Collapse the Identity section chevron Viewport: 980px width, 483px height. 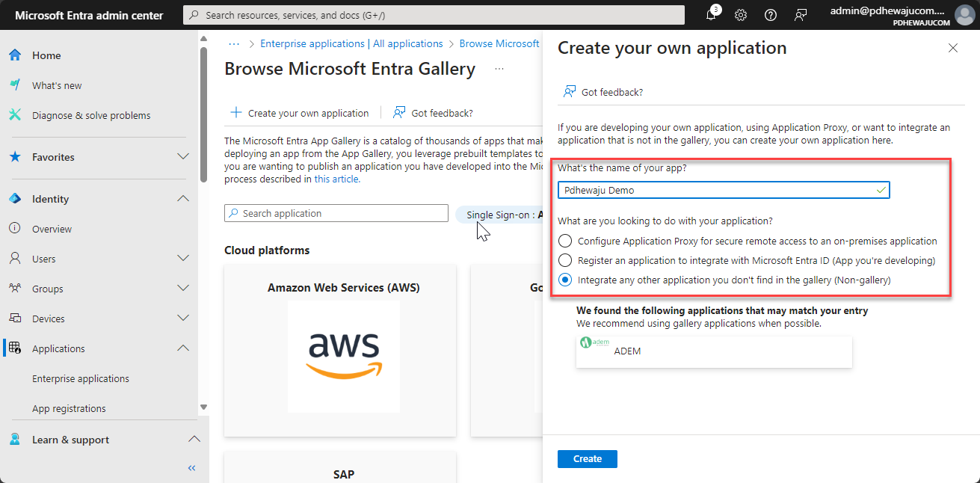pos(183,199)
